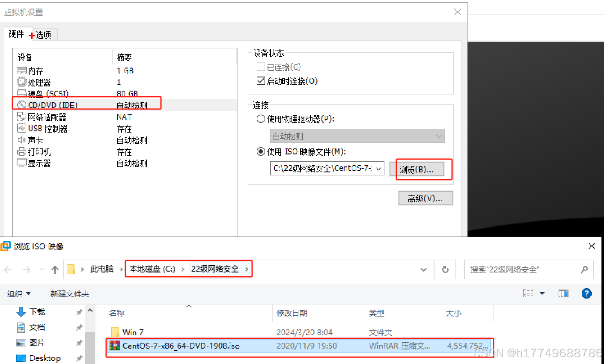Open the ISO file path dropdown
The height and width of the screenshot is (364, 604).
pos(378,169)
